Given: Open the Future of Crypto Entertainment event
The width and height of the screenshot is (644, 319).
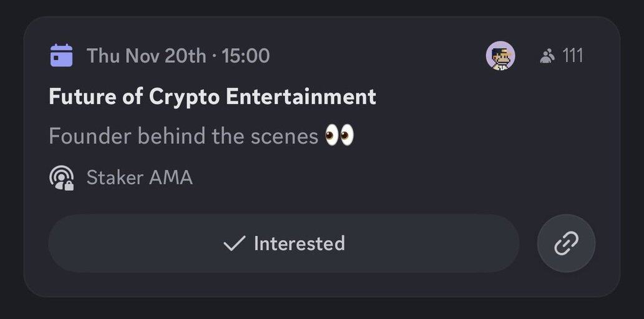Looking at the screenshot, I should tap(212, 97).
